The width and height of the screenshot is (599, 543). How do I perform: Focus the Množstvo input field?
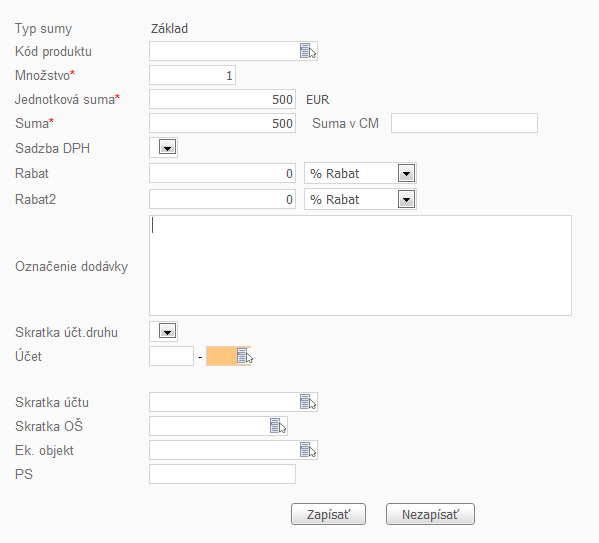[192, 75]
